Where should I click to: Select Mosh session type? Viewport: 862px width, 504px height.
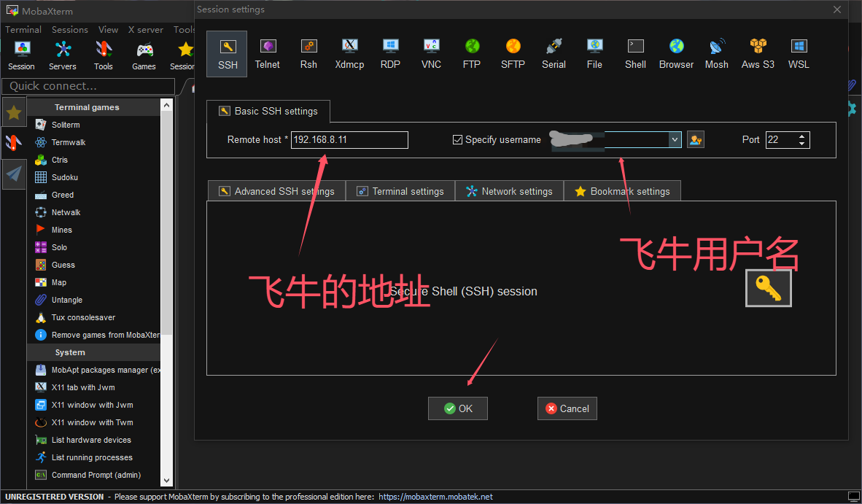click(717, 54)
